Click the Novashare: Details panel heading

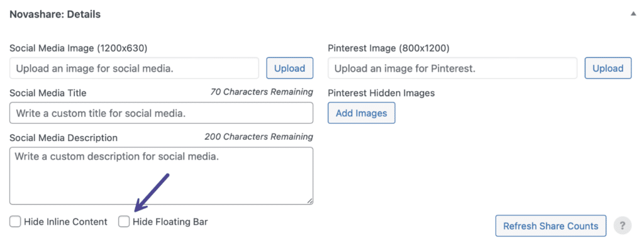pos(55,14)
